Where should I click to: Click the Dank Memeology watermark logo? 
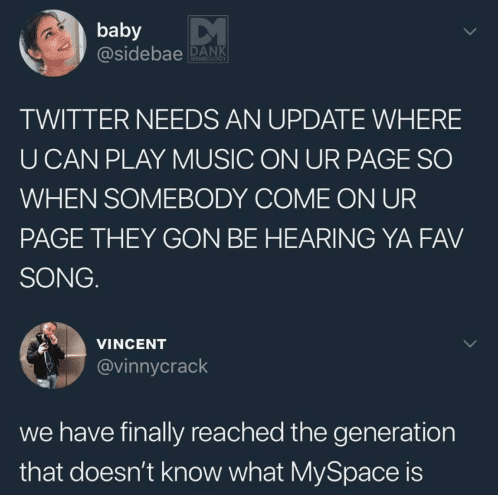click(x=208, y=39)
